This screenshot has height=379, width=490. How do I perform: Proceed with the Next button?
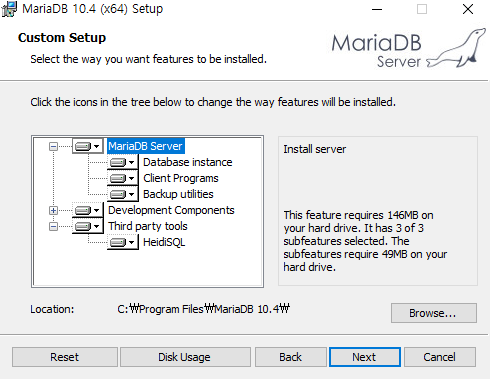click(x=365, y=357)
